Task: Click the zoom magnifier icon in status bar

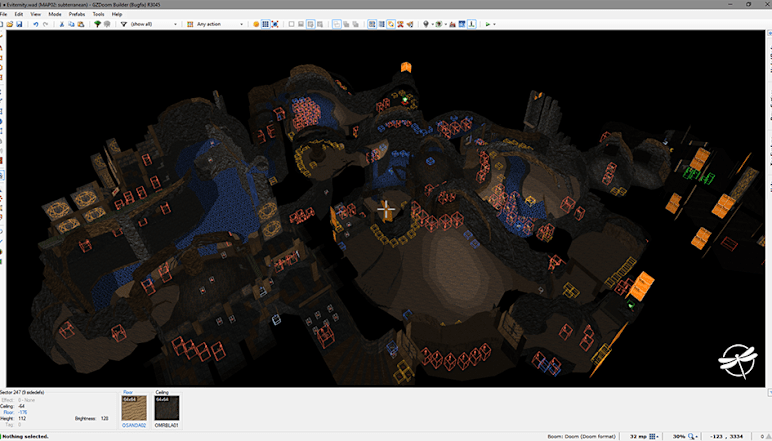Action: pyautogui.click(x=691, y=436)
